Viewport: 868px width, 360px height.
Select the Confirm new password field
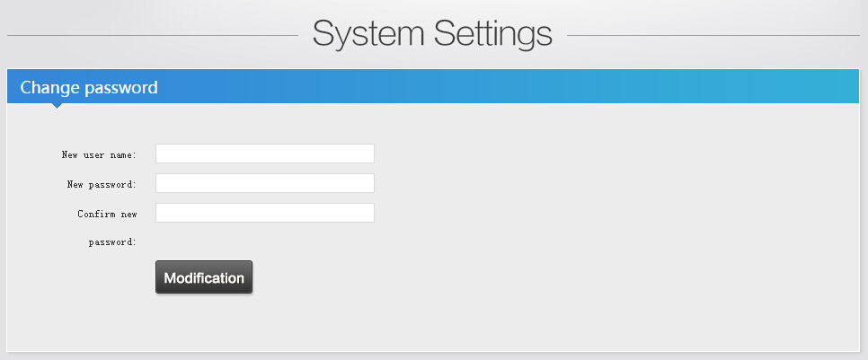(264, 213)
